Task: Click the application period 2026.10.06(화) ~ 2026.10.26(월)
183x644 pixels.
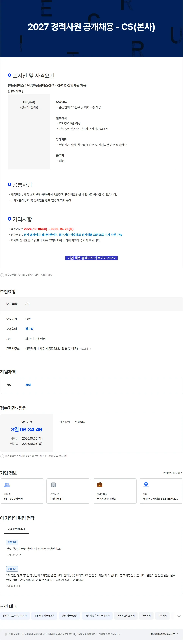Action: pyautogui.click(x=49, y=229)
